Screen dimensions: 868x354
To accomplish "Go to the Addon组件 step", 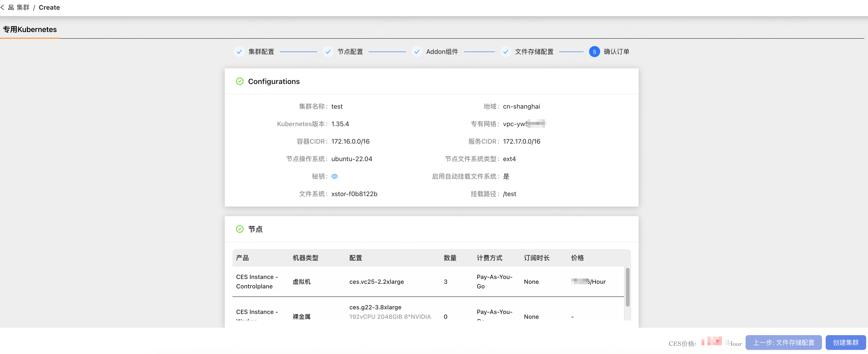I will click(442, 52).
